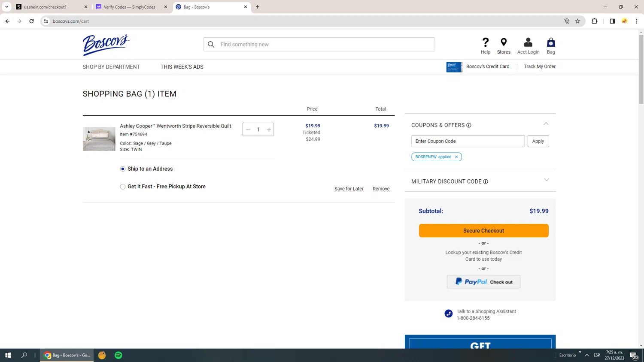Reload the page
644x362 pixels.
pyautogui.click(x=31, y=21)
